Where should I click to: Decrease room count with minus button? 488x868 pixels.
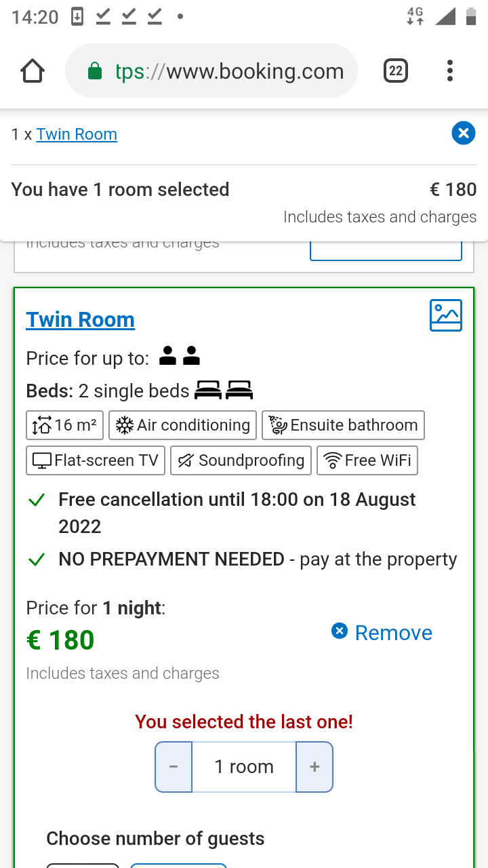coord(174,767)
